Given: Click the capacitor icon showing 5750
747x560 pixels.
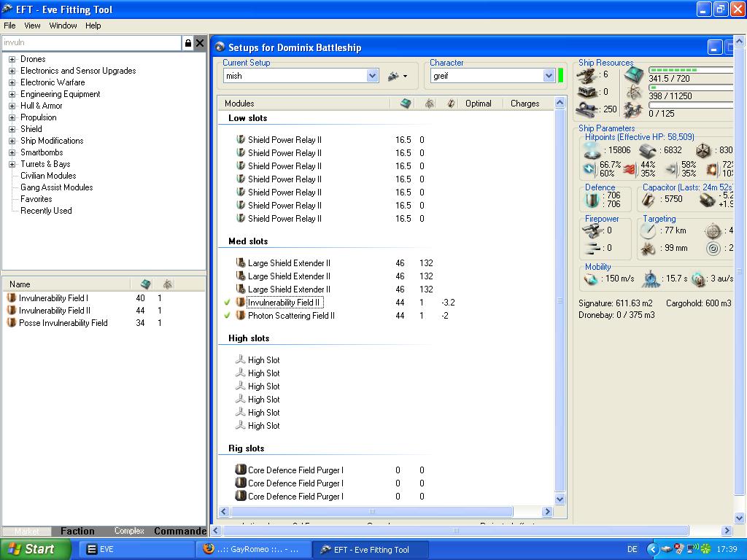Looking at the screenshot, I should 649,200.
